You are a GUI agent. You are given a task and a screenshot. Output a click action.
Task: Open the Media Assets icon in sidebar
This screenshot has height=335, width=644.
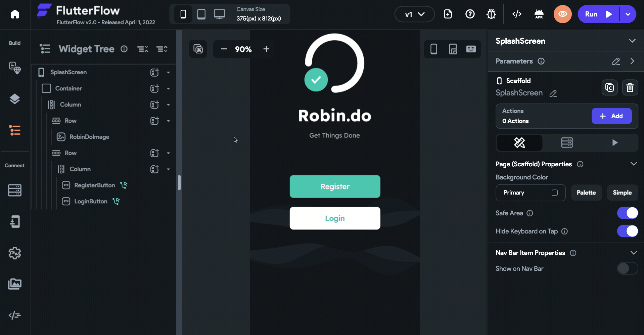tap(15, 284)
